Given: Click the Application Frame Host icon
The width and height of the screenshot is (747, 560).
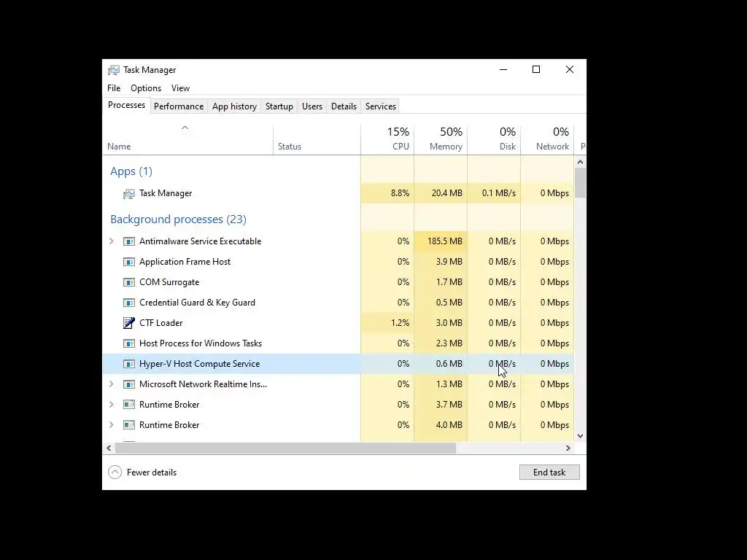Looking at the screenshot, I should pos(128,262).
